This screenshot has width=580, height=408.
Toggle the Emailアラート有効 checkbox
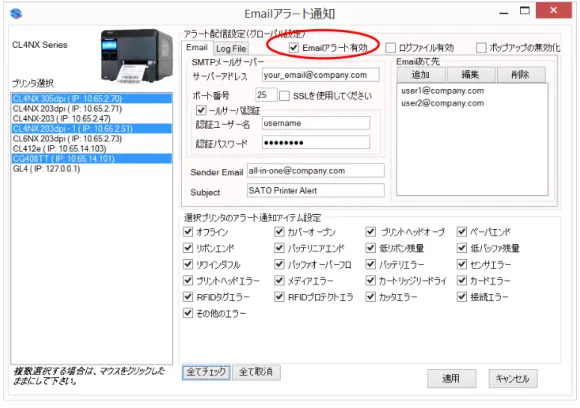[x=294, y=48]
